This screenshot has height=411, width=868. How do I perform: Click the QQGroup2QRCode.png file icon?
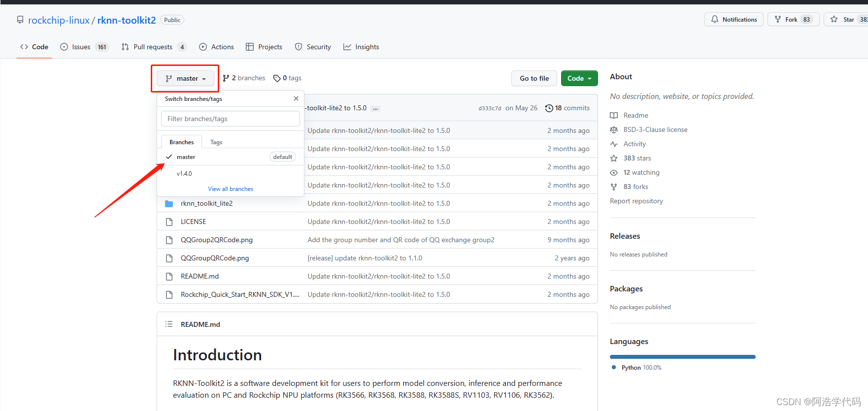pos(169,240)
